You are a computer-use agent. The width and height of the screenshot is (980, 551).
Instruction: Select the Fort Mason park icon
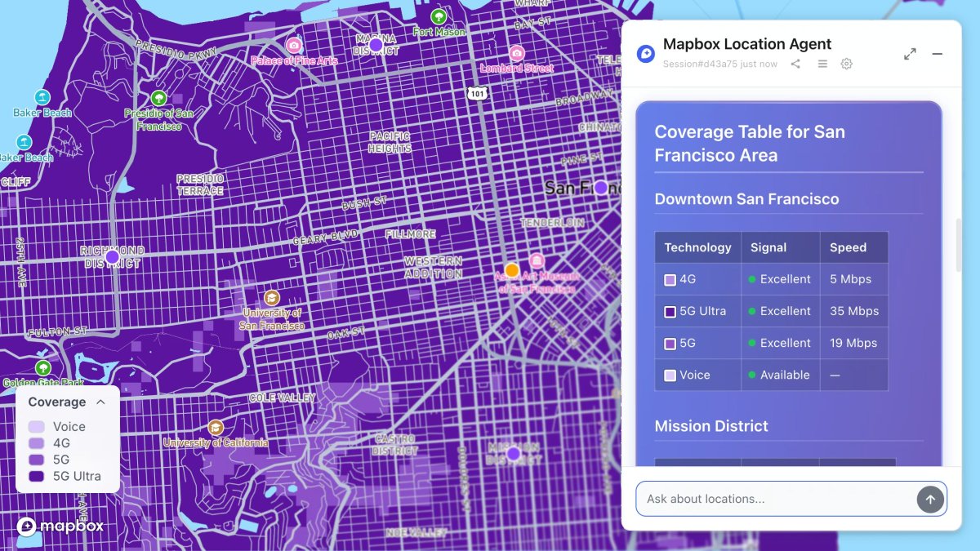[x=439, y=16]
